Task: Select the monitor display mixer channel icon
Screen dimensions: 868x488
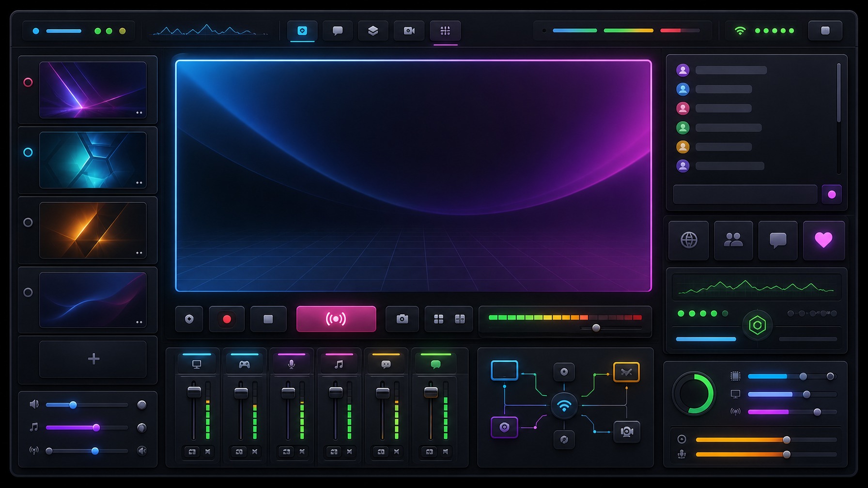Action: point(197,365)
